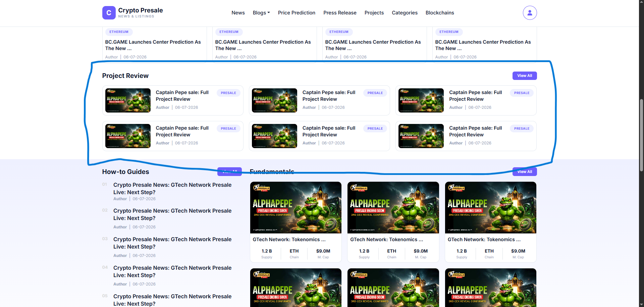Open first GTech Network Presale guide link
The width and height of the screenshot is (644, 307).
click(x=172, y=188)
